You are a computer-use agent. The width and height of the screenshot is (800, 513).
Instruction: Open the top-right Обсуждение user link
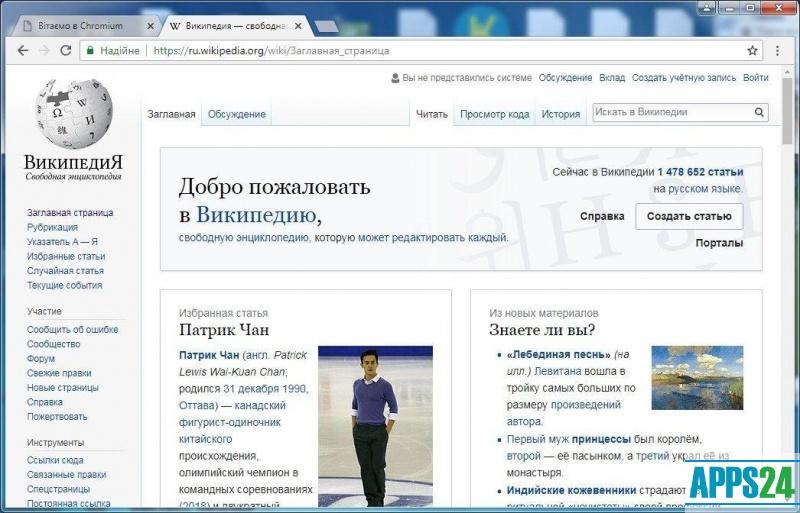(565, 78)
